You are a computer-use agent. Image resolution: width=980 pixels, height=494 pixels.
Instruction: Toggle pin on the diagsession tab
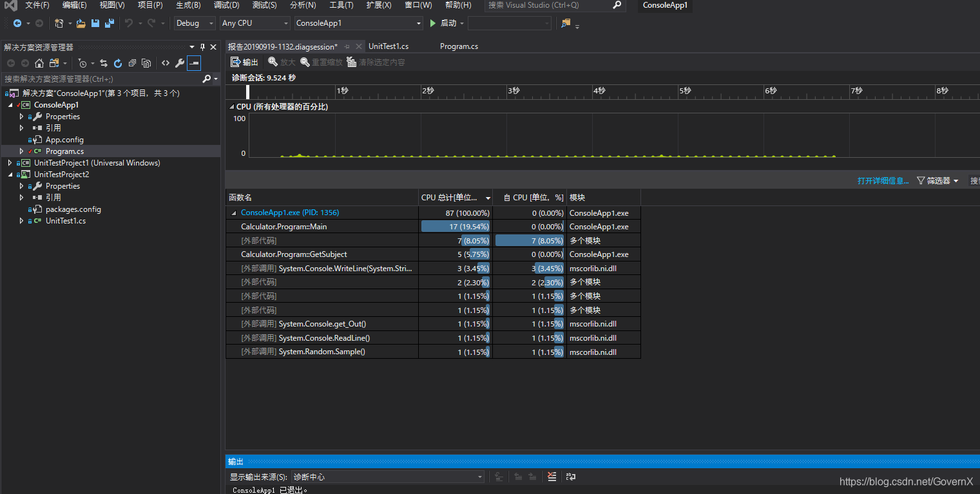click(347, 46)
